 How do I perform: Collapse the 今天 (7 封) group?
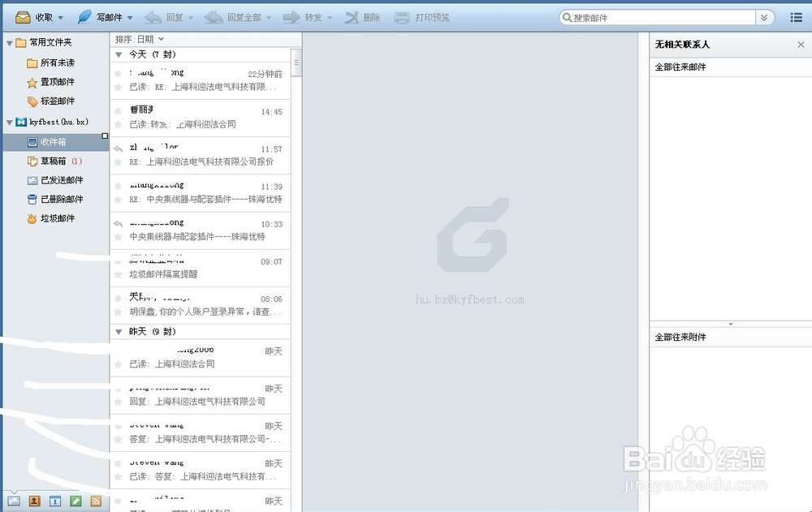point(119,54)
